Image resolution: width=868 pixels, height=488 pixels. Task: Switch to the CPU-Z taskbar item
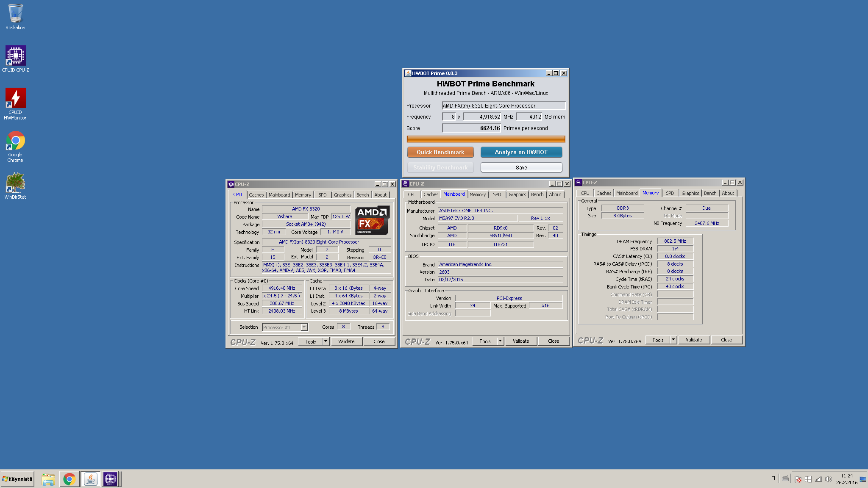110,479
